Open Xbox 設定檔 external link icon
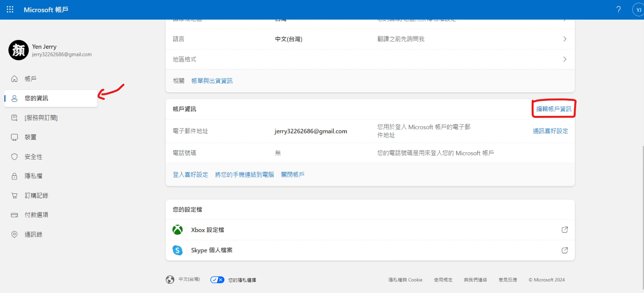 click(x=565, y=229)
